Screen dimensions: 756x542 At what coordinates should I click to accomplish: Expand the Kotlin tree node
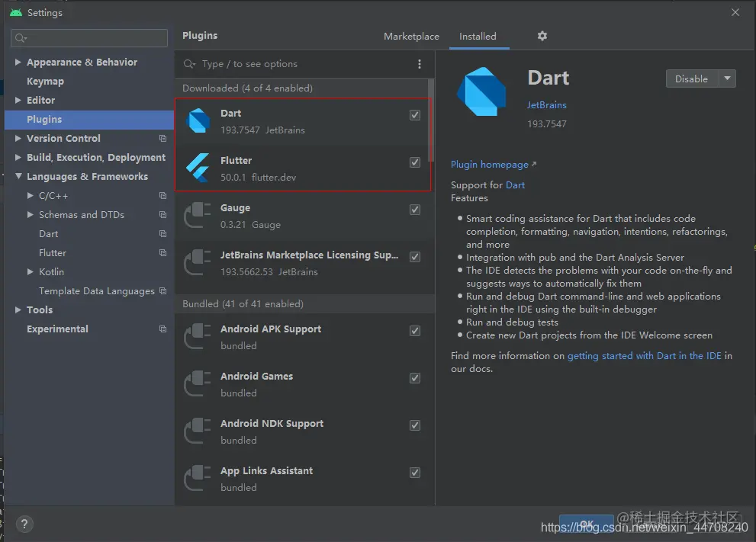point(30,271)
